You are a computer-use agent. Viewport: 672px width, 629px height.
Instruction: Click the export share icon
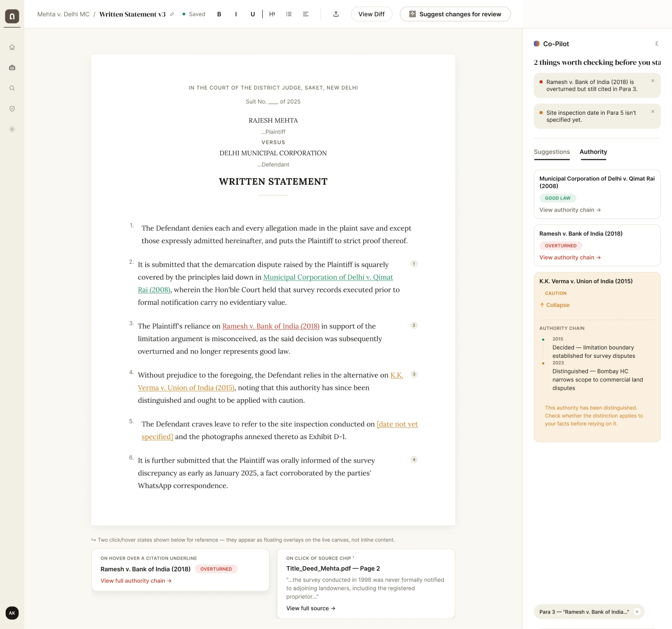[336, 14]
